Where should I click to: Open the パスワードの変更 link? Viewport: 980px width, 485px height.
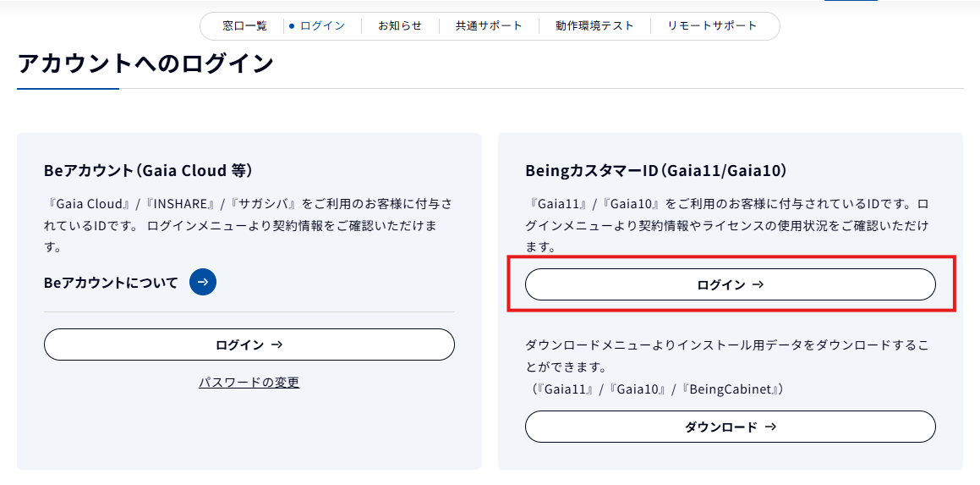click(249, 383)
